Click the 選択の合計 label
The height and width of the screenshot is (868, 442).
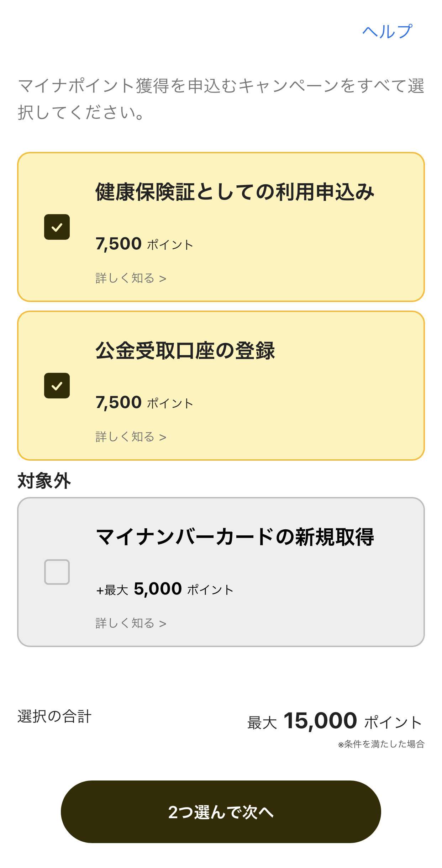(x=54, y=716)
